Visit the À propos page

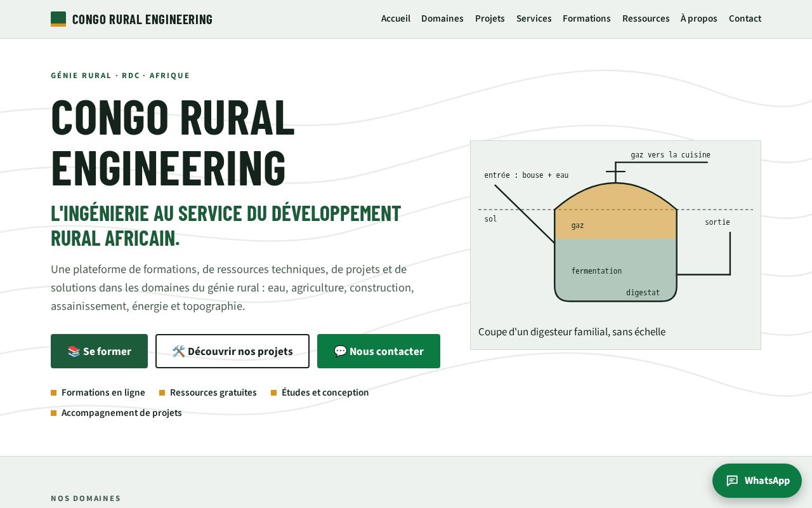(x=699, y=18)
